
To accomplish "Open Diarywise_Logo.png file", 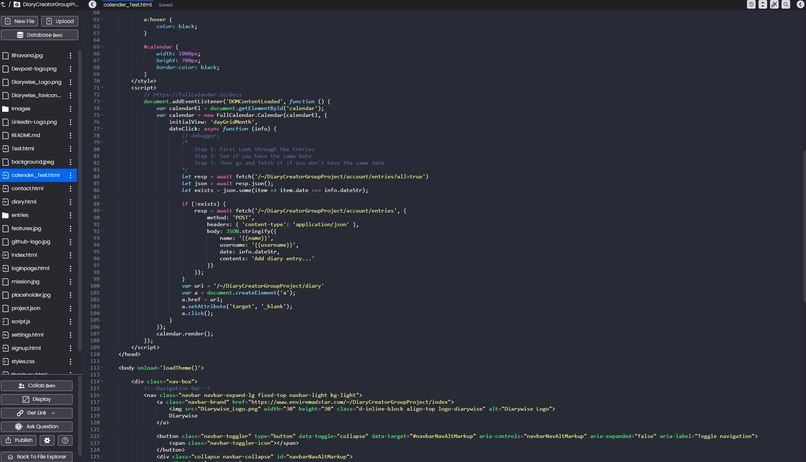I will 36,82.
